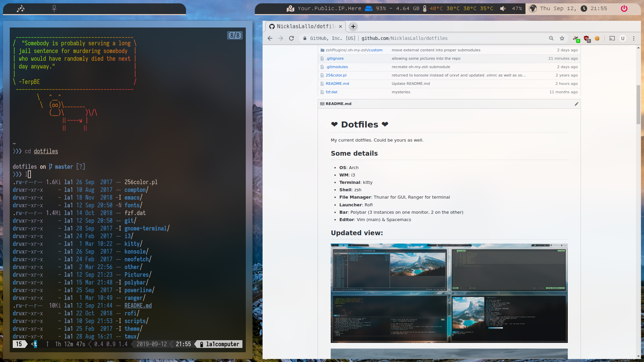This screenshot has width=644, height=362.
Task: Click the red power button in polybar
Action: point(624,9)
